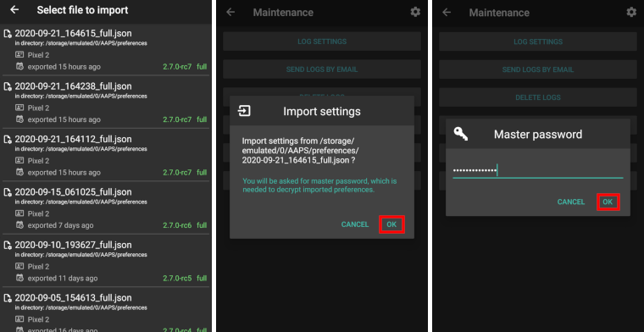Image resolution: width=644 pixels, height=332 pixels.
Task: Click device icon in 2020-09-21_164112 row
Action: click(19, 160)
